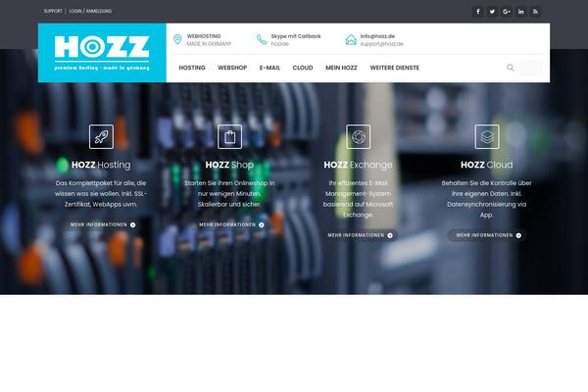Image resolution: width=588 pixels, height=392 pixels.
Task: Click the support@hozz.de email address
Action: [382, 44]
